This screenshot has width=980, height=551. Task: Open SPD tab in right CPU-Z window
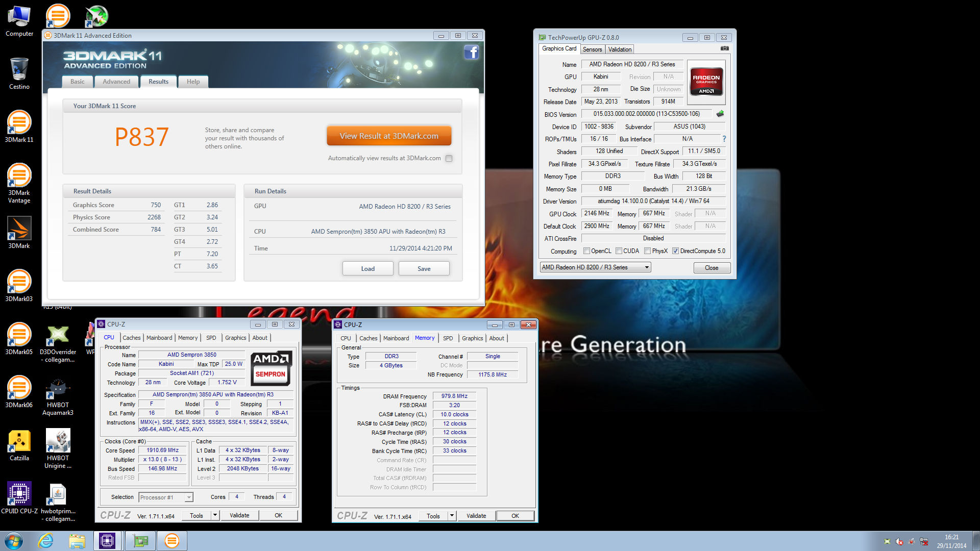click(x=448, y=338)
